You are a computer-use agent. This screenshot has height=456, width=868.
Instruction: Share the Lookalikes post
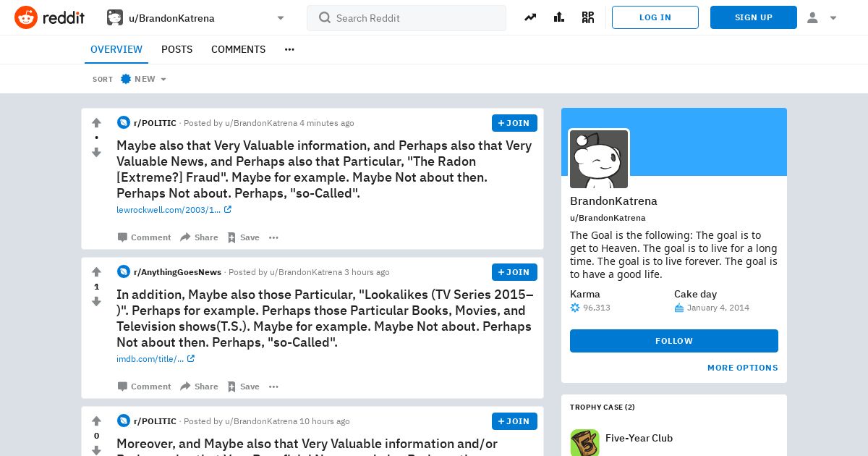pyautogui.click(x=199, y=387)
